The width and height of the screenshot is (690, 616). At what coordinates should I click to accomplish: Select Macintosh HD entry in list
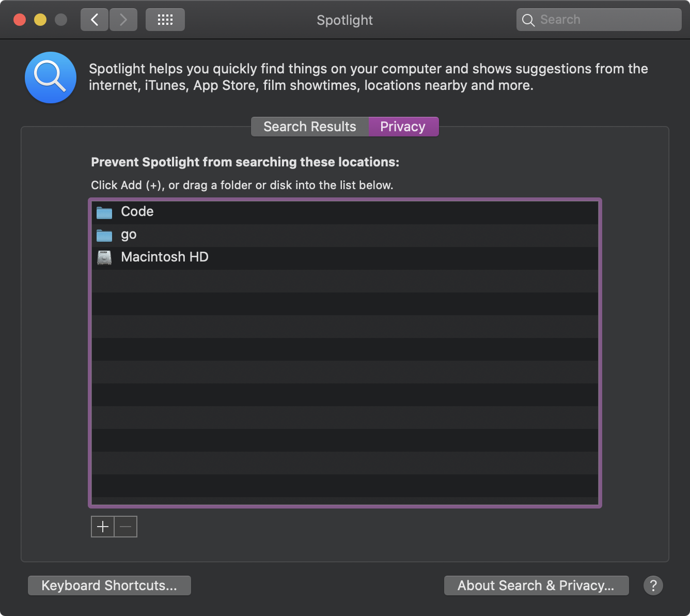[x=345, y=257]
